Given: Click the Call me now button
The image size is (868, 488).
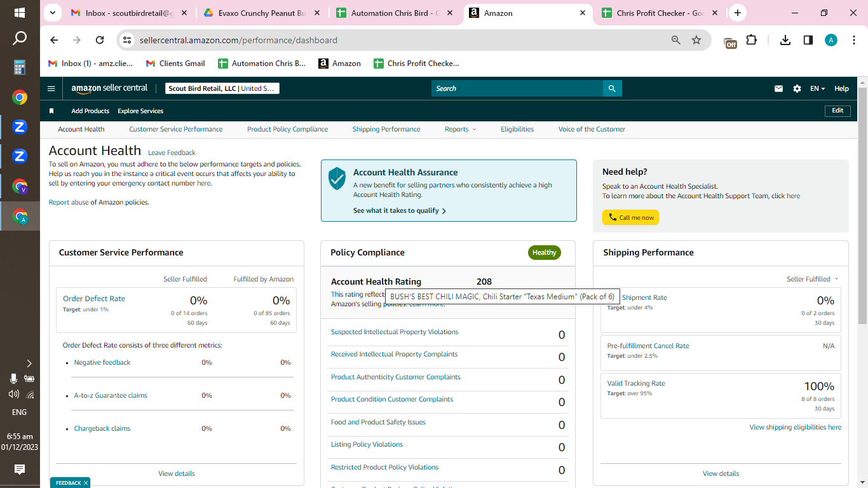Looking at the screenshot, I should coord(630,217).
